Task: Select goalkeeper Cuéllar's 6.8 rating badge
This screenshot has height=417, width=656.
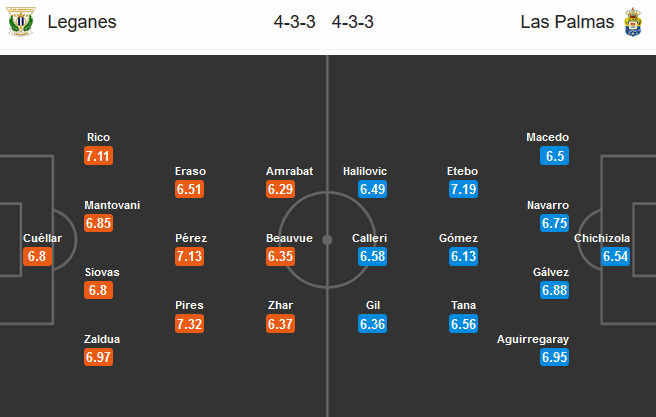Action: [37, 256]
